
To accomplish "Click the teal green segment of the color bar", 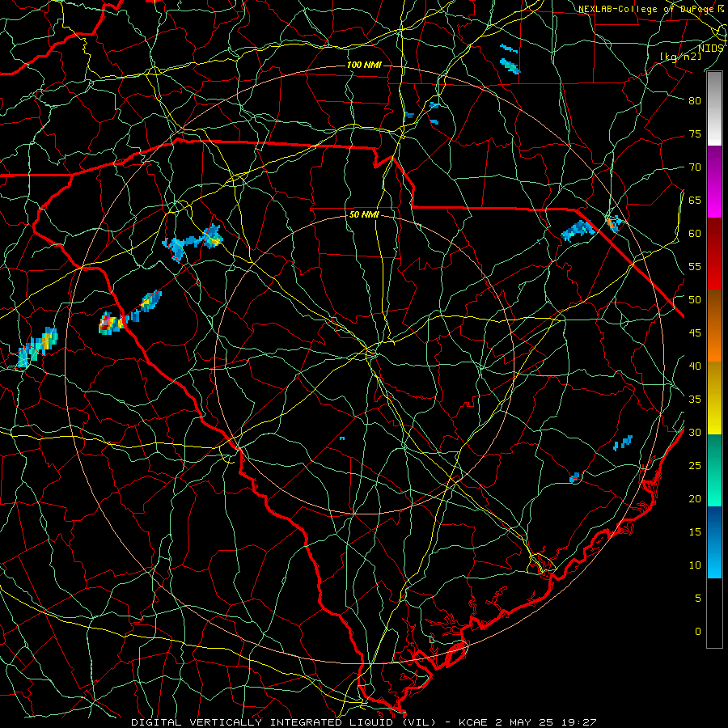I will click(714, 470).
